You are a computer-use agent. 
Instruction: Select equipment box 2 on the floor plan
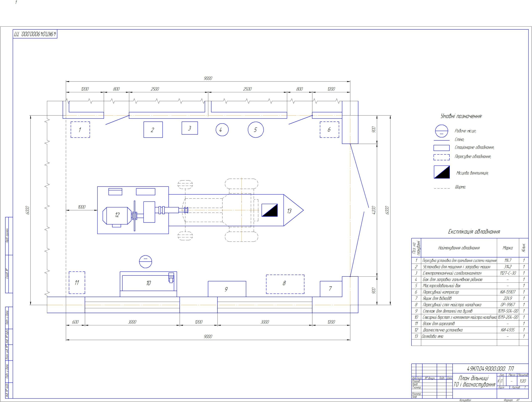tap(153, 130)
